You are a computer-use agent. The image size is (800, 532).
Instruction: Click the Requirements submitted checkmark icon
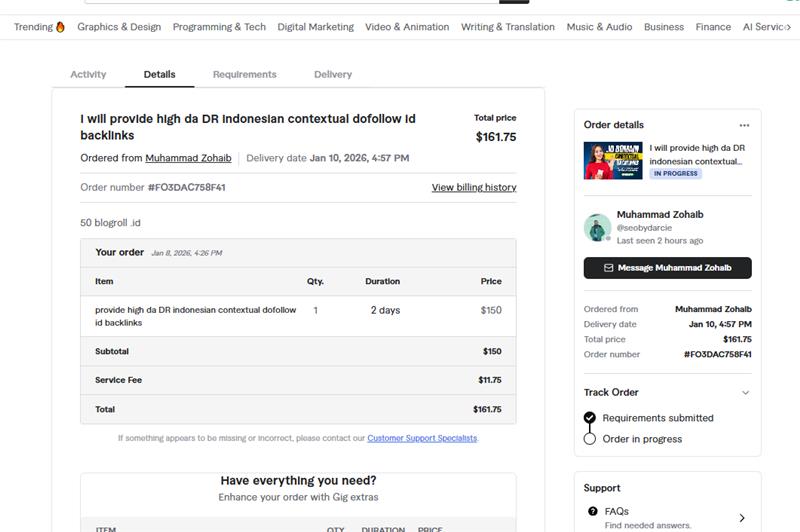590,418
